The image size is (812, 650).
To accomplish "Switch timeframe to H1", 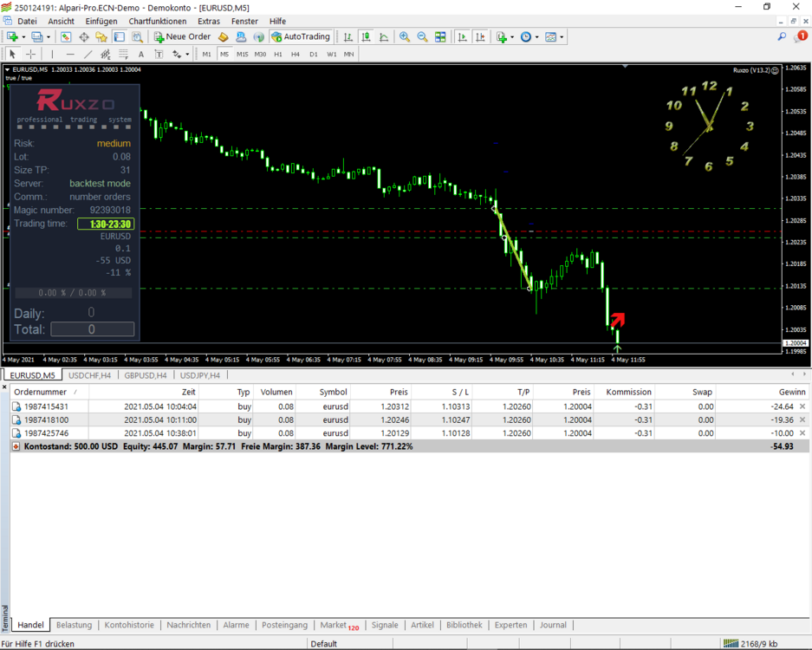I will (278, 54).
